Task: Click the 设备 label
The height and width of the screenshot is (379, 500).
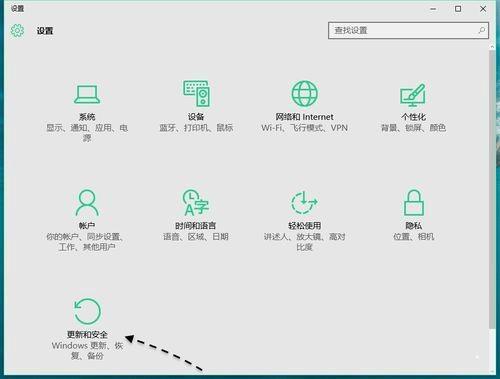Action: pos(196,117)
